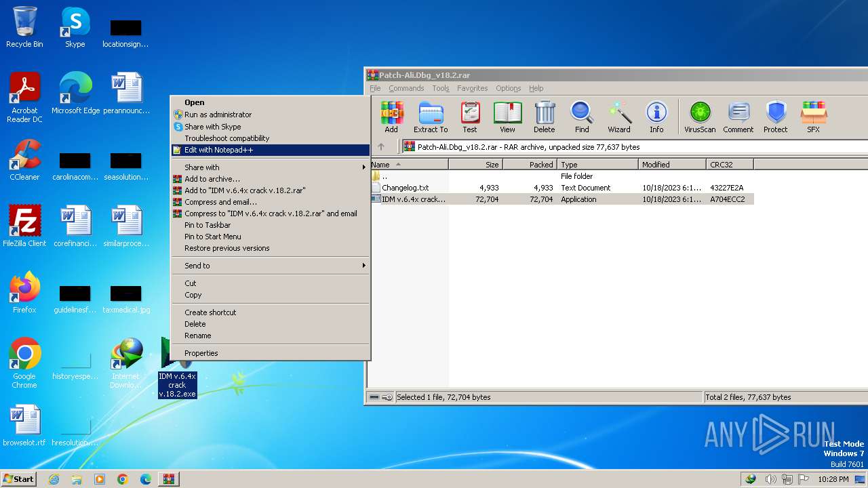This screenshot has width=868, height=488.
Task: Open Internet Explorer from the taskbar
Action: pyautogui.click(x=54, y=479)
